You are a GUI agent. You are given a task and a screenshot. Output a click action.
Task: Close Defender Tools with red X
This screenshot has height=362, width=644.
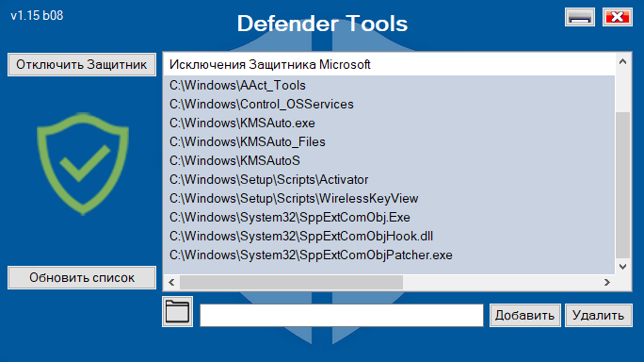pos(618,17)
